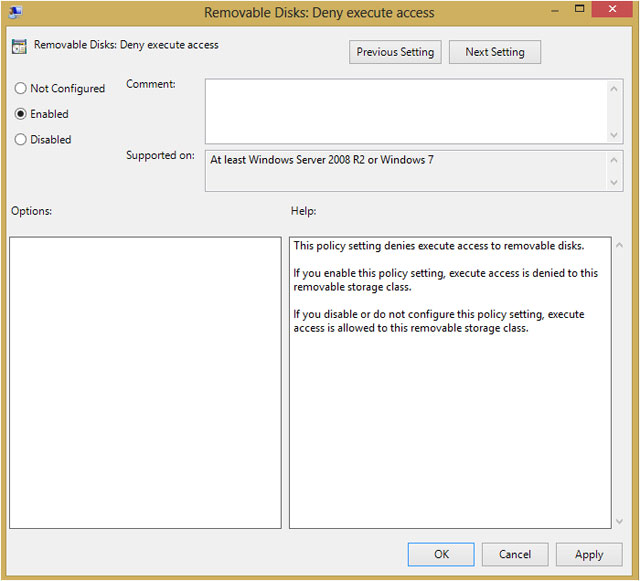Minimize the policy dialog window

coord(555,10)
